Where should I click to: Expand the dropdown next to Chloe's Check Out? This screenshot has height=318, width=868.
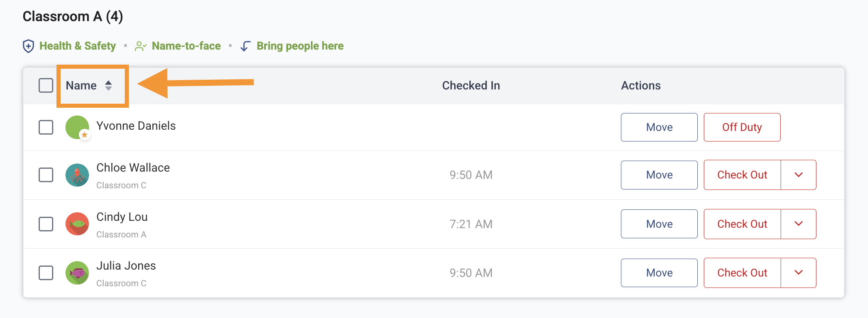pos(798,175)
